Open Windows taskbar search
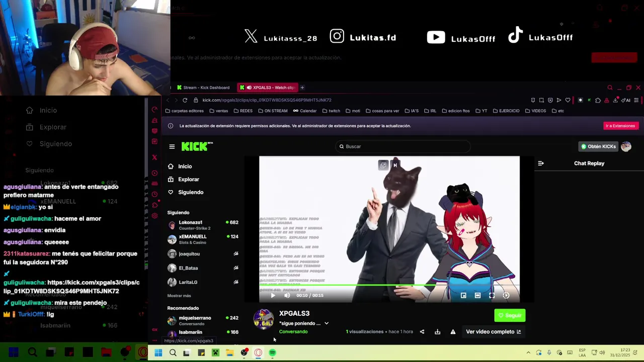Screen dimensions: 644x362 pyautogui.click(x=173, y=353)
